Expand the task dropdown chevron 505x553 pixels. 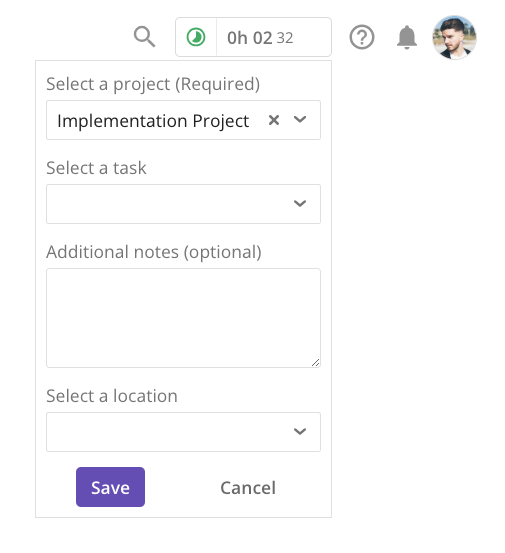300,203
